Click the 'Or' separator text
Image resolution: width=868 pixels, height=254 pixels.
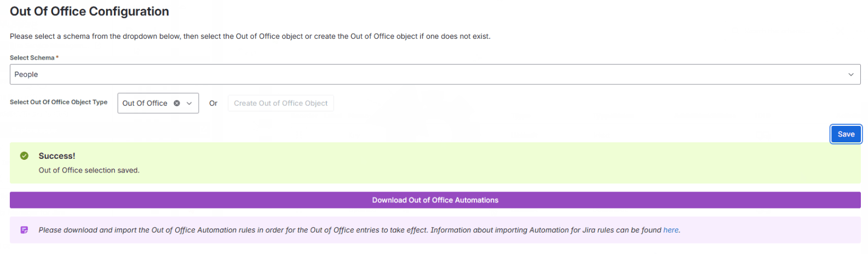(x=213, y=103)
